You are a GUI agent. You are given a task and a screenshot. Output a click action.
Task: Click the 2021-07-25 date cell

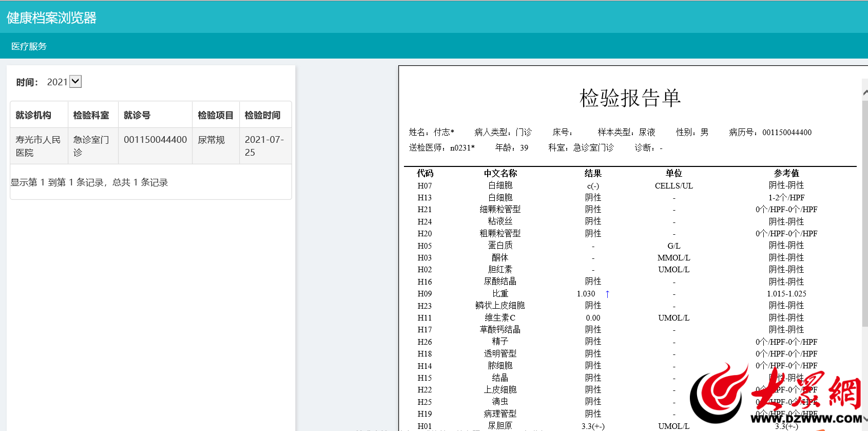[264, 146]
